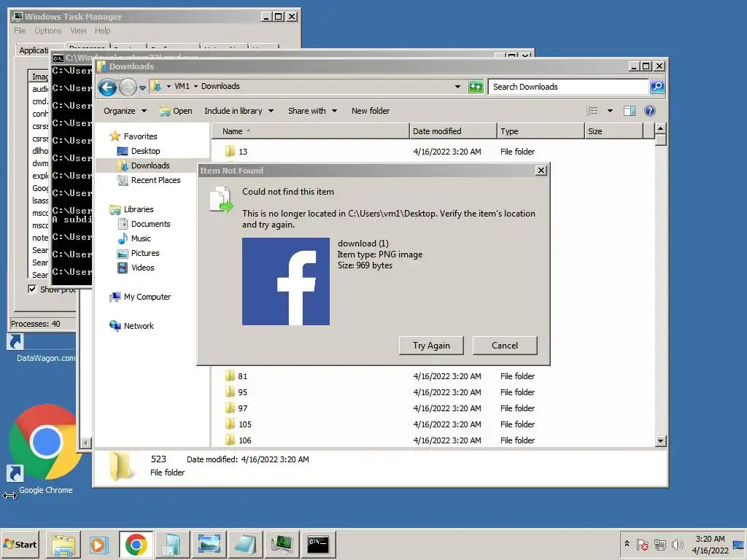Click Try Again in the Item Not Found dialog
The image size is (747, 560).
coord(431,345)
